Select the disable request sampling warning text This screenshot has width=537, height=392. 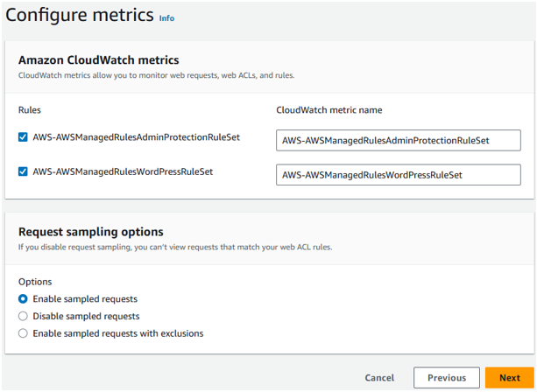click(x=175, y=247)
